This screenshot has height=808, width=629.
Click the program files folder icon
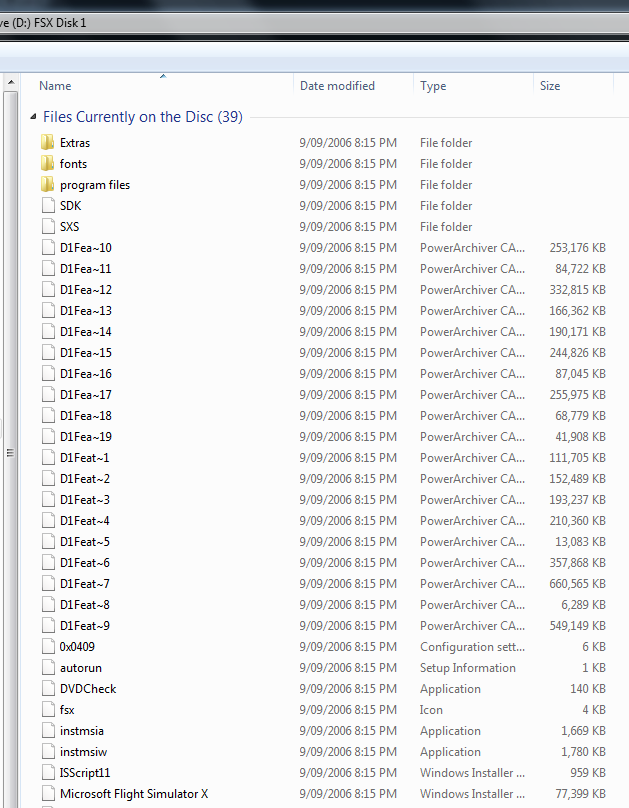click(x=47, y=184)
